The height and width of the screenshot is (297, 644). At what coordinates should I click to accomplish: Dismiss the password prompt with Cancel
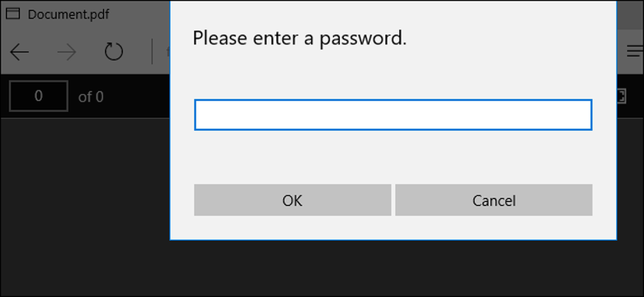[x=494, y=200]
